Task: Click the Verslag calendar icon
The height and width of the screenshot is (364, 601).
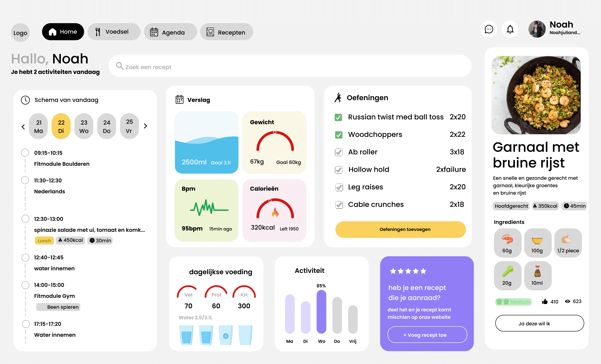Action: pyautogui.click(x=180, y=100)
